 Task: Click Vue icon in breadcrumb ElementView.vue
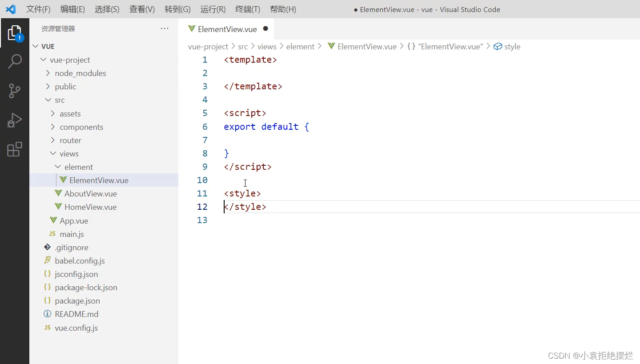click(x=331, y=46)
